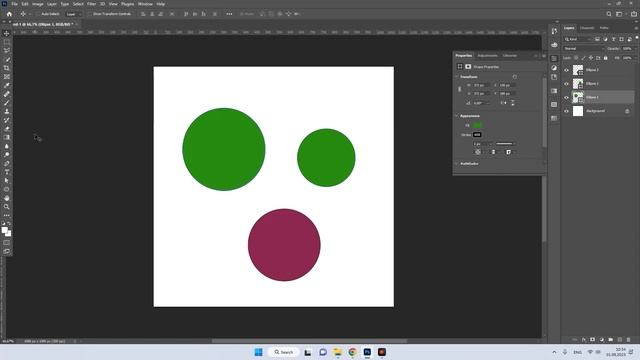
Task: Open Edit Toolbar three-dots button
Action: pos(7,216)
